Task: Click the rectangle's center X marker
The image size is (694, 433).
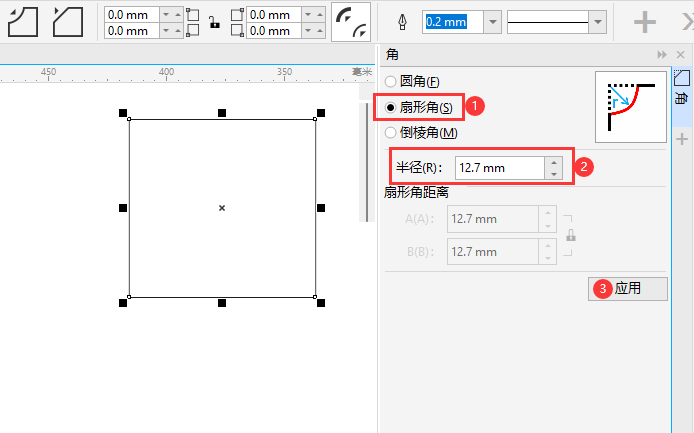Action: 222,208
